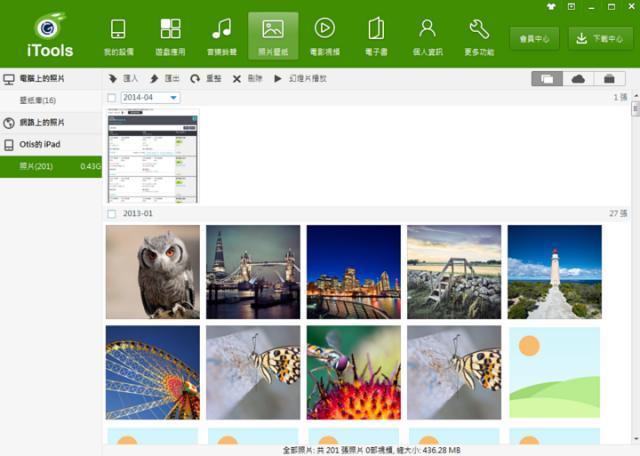Click the mini-mode icon in title bar

571,7
